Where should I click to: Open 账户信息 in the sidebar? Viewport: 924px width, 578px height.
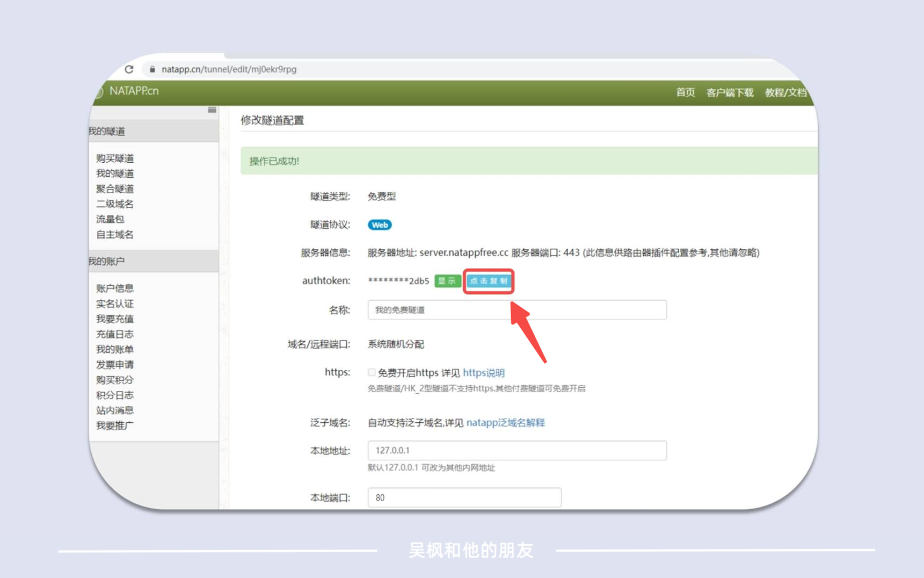click(115, 288)
